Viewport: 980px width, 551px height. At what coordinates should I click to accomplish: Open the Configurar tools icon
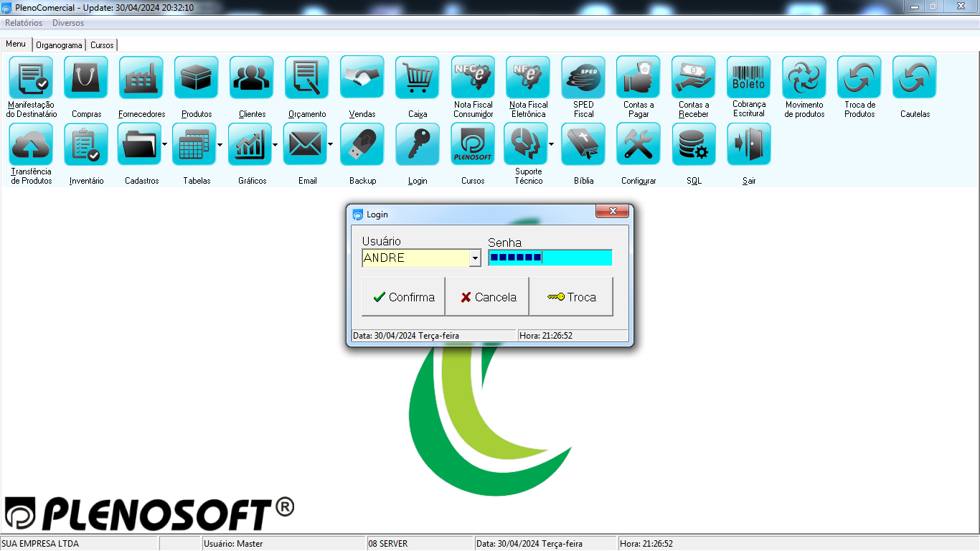point(639,144)
